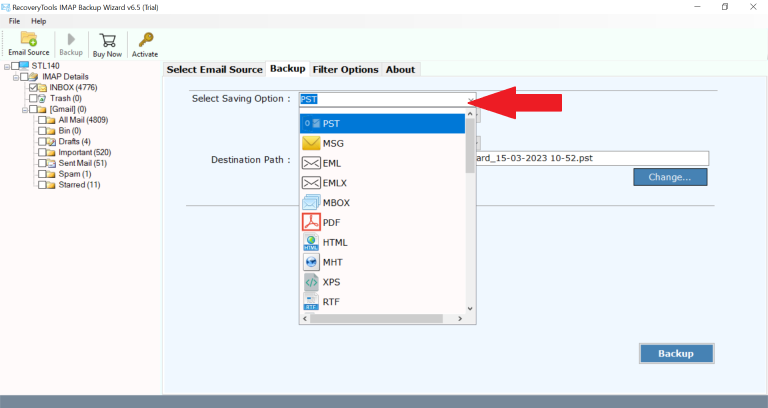768x408 pixels.
Task: Open the Email Source toolbar icon
Action: (28, 39)
